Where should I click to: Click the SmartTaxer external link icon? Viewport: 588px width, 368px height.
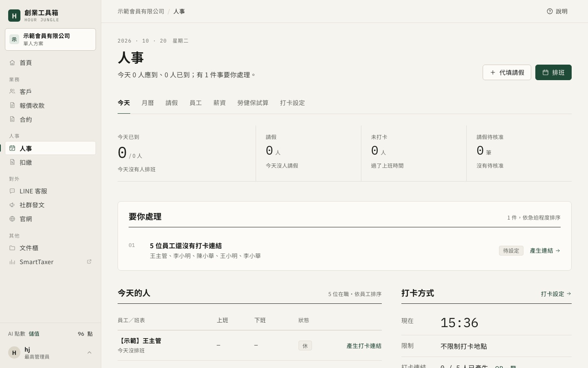[x=89, y=262]
